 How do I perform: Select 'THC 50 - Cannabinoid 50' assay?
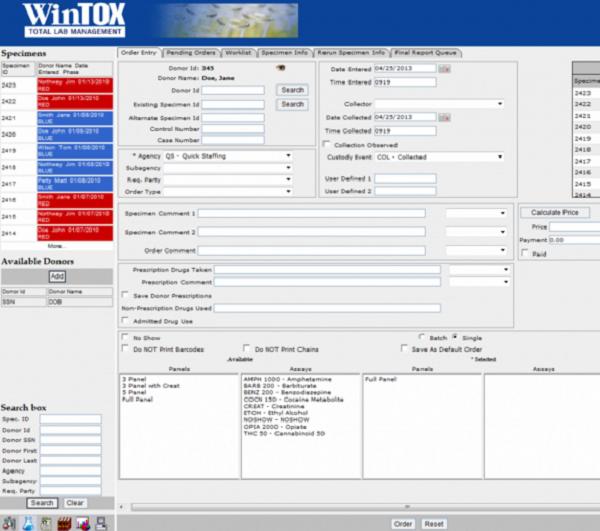284,433
